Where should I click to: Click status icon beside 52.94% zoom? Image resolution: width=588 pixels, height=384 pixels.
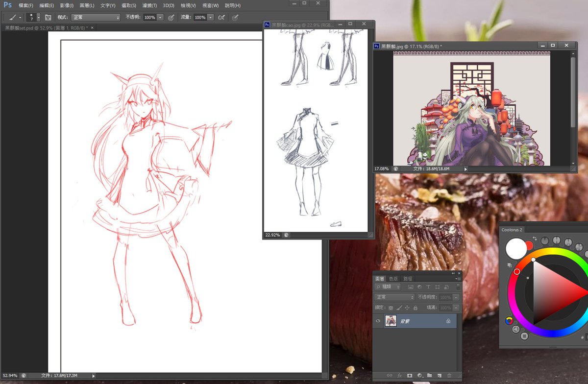(24, 376)
